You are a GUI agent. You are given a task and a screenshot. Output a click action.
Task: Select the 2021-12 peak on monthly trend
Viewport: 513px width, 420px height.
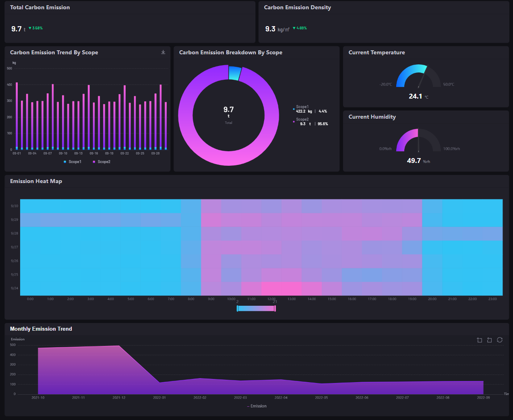coord(119,346)
